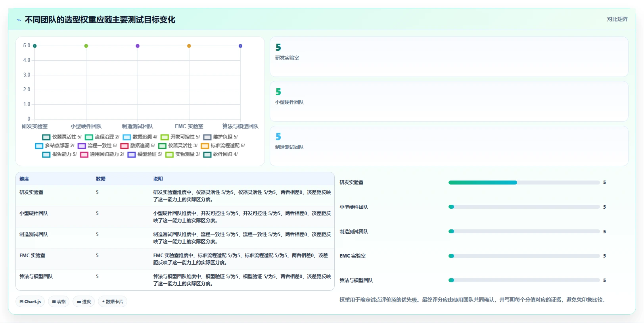Click chart data point above 制造测试团队
Image resolution: width=644 pixels, height=323 pixels.
138,46
